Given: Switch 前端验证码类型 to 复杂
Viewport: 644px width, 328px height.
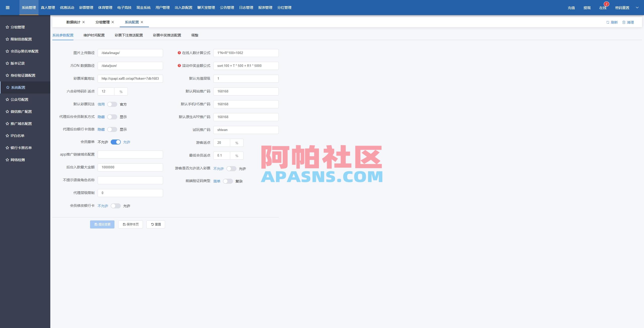Looking at the screenshot, I should tap(228, 181).
